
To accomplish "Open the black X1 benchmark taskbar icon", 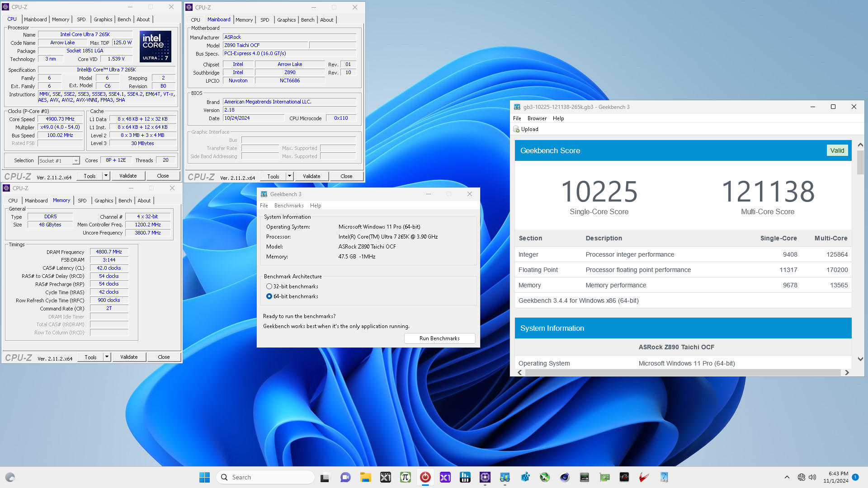I will tap(386, 477).
